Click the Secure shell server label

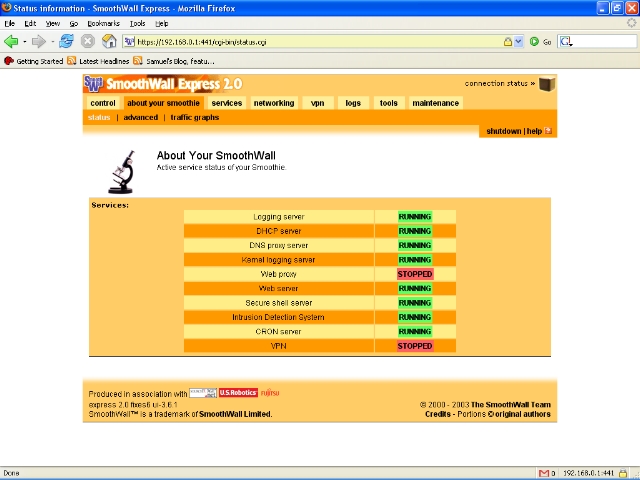[279, 303]
